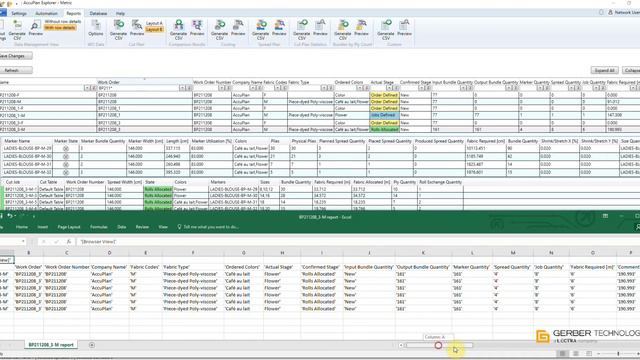This screenshot has width=640, height=360.
Task: Choose Layout B for Cut Plan
Action: [154, 29]
